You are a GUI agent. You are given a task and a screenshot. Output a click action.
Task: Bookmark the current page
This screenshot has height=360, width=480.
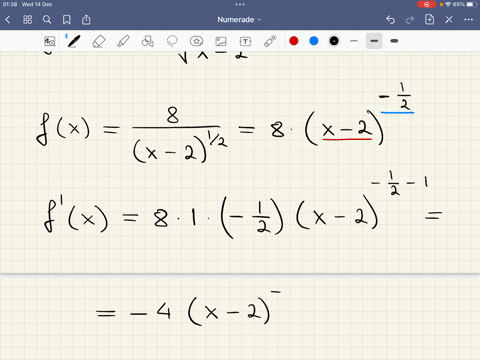(x=67, y=20)
